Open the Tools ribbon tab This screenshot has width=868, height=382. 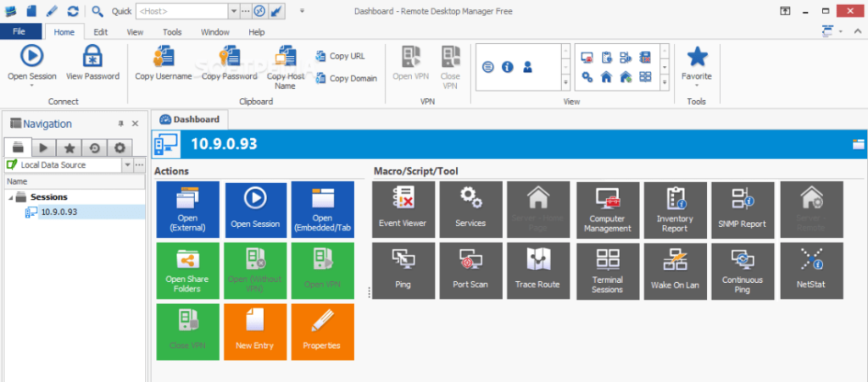pyautogui.click(x=172, y=32)
